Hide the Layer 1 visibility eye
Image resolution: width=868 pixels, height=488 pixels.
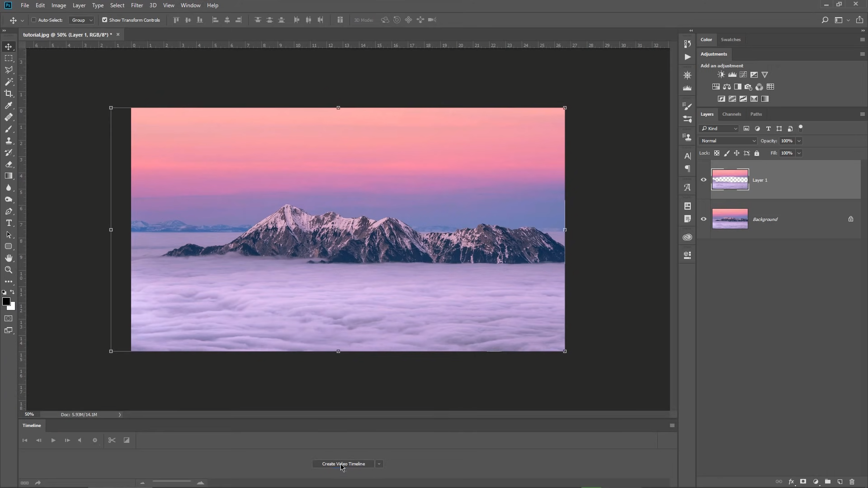(704, 179)
